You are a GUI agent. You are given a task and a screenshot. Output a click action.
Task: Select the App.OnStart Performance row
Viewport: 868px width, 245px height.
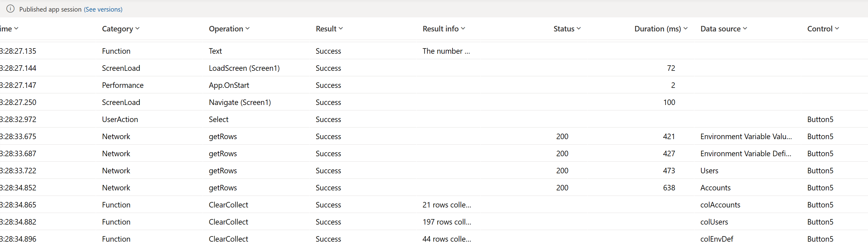pos(229,85)
